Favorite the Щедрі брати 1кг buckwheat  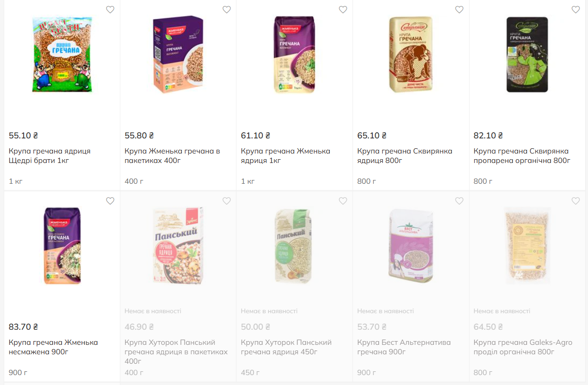110,9
